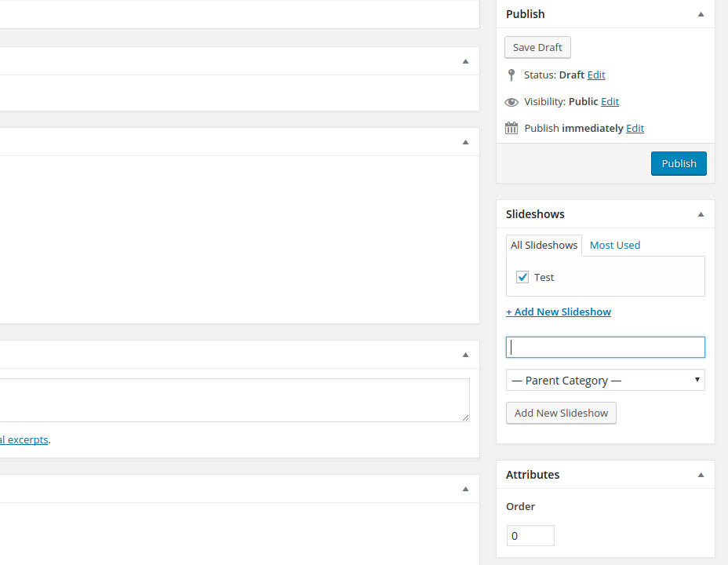
Task: Click the Order number field
Action: (x=530, y=536)
